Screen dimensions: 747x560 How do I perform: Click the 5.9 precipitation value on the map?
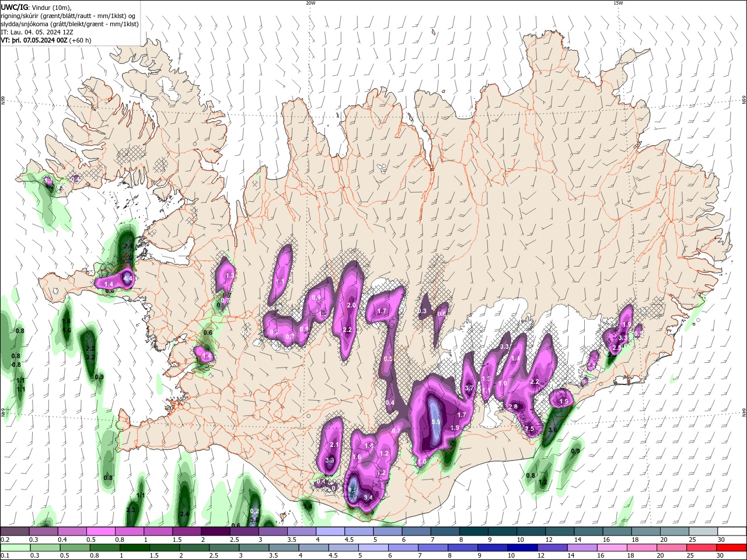pyautogui.click(x=435, y=422)
